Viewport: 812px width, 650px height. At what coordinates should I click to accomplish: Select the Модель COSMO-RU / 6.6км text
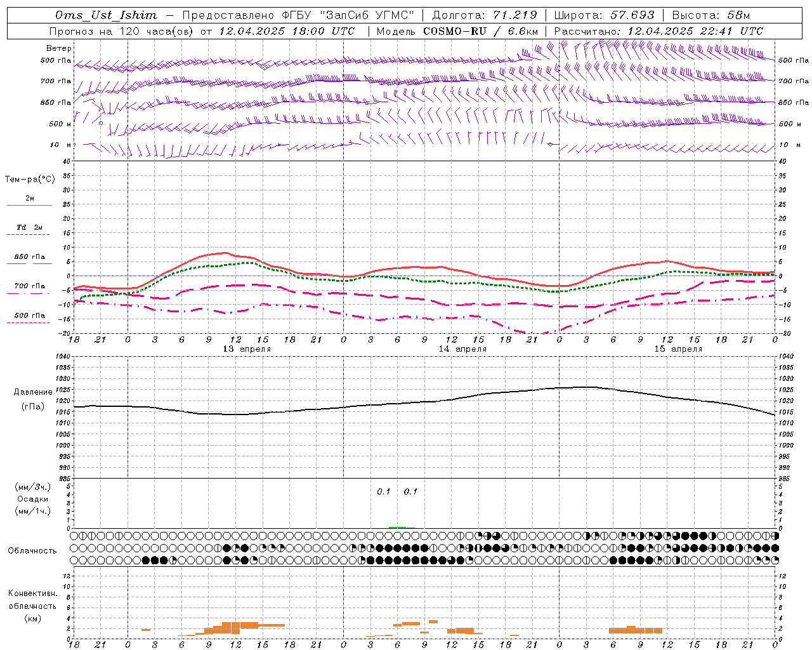pos(457,31)
